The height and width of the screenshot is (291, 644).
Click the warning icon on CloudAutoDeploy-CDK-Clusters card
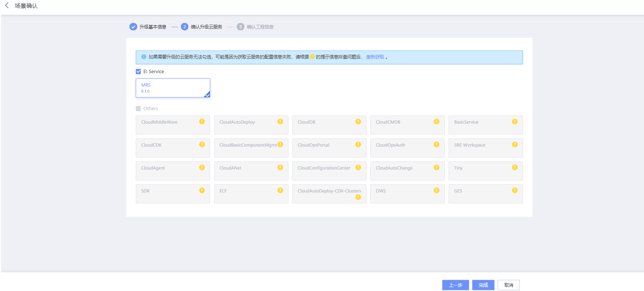click(358, 197)
